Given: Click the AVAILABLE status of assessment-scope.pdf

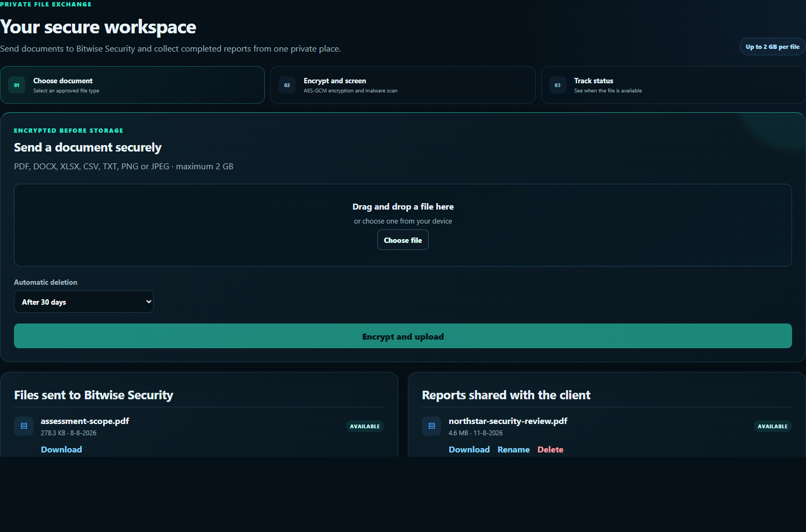Looking at the screenshot, I should tap(365, 426).
